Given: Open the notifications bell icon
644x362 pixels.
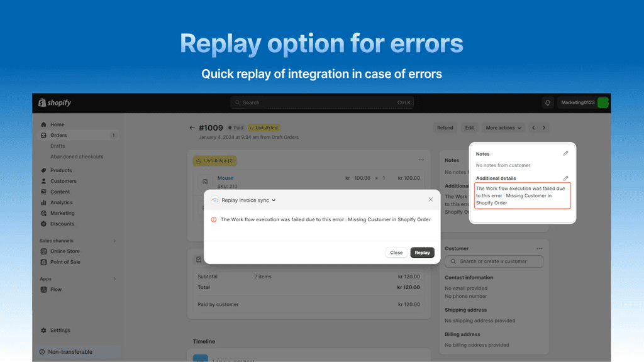Looking at the screenshot, I should click(547, 102).
